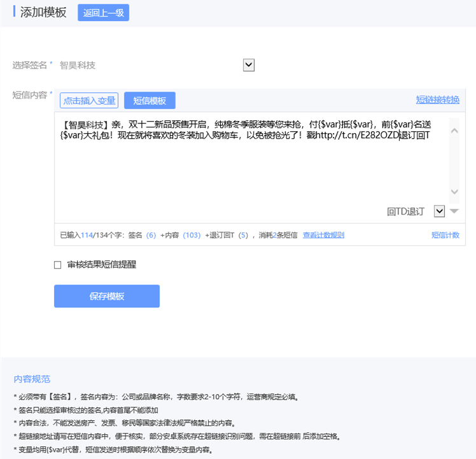Click the 选择签名 field label
476x459 pixels.
(x=29, y=65)
